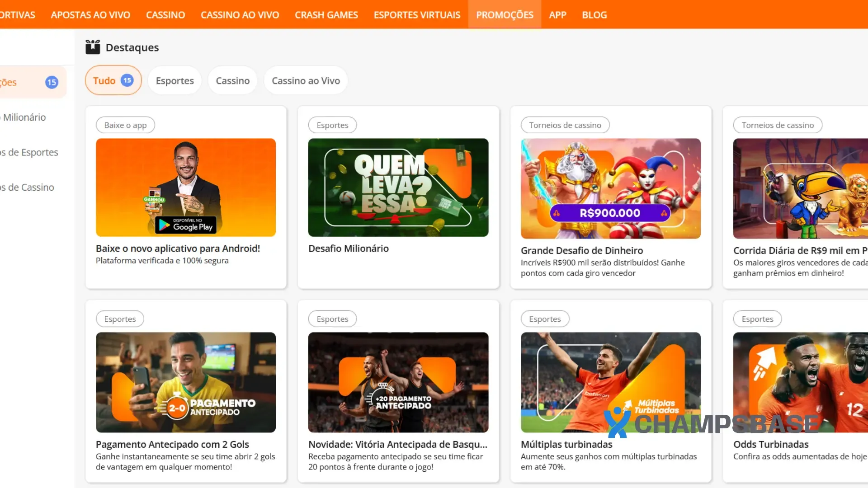Viewport: 868px width, 488px height.
Task: Open the PROMOÇÕES navigation item
Action: click(505, 14)
